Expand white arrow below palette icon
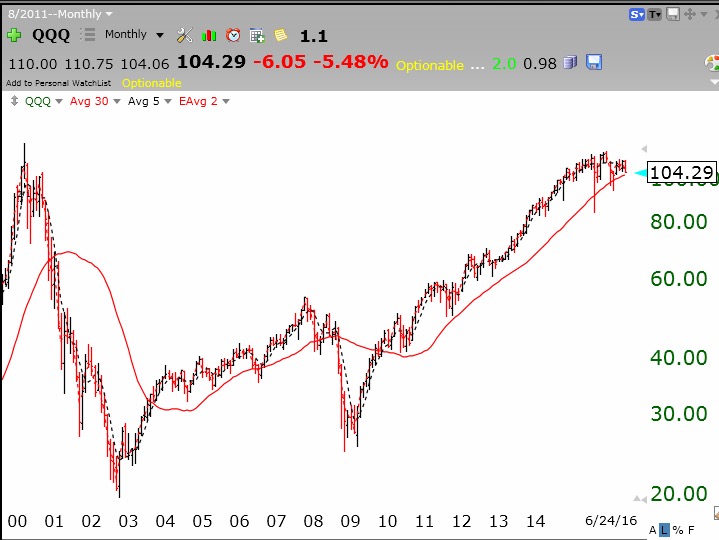This screenshot has height=540, width=719. coord(713,82)
